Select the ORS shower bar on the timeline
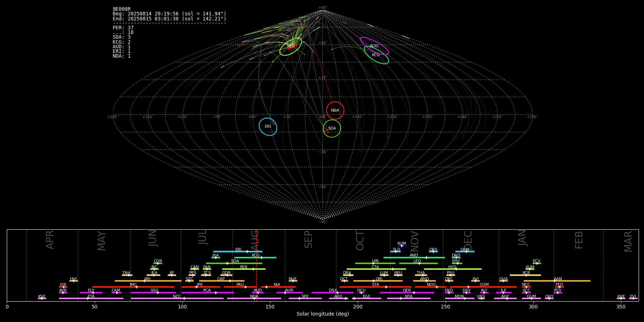644x322 pixels. tap(433, 252)
